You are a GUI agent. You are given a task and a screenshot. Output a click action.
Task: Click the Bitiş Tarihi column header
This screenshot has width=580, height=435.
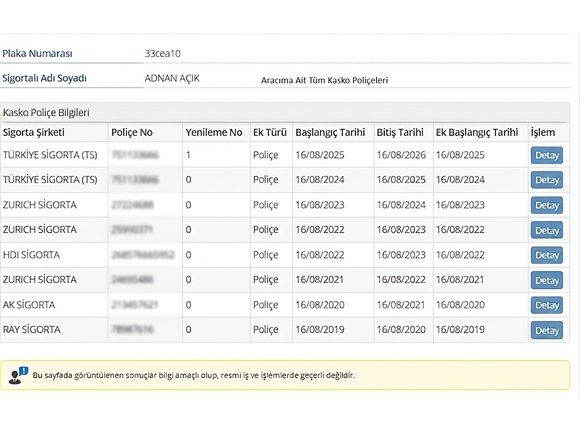coord(400,132)
